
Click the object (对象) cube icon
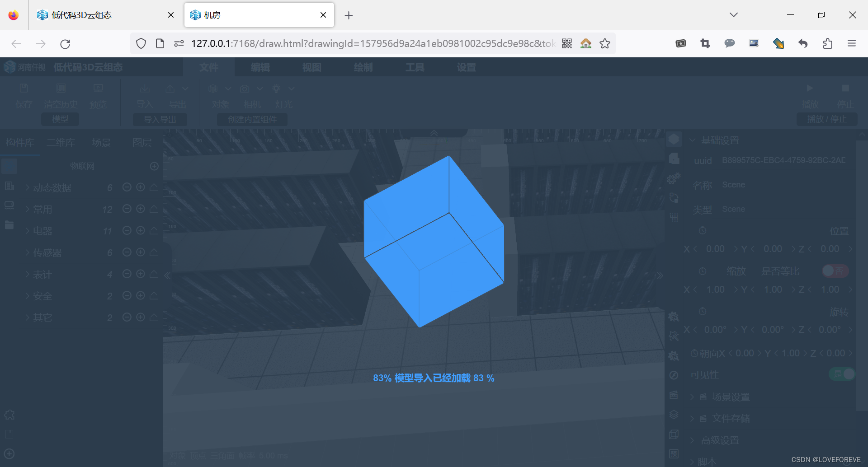pos(213,89)
